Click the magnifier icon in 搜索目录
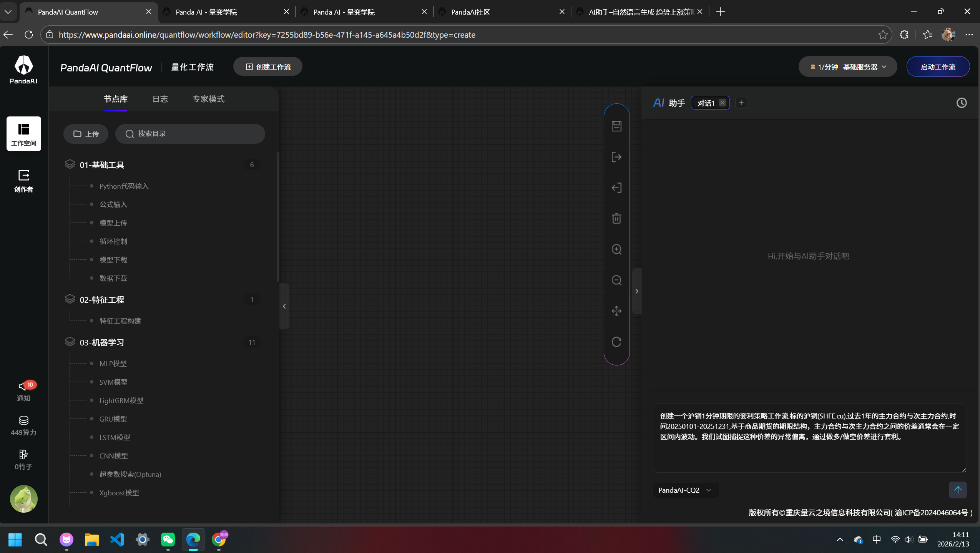Screen dimensions: 980x553 pos(130,134)
